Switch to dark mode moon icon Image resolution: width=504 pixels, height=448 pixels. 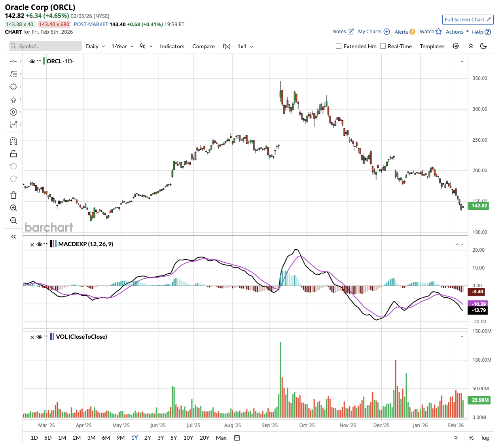click(483, 46)
